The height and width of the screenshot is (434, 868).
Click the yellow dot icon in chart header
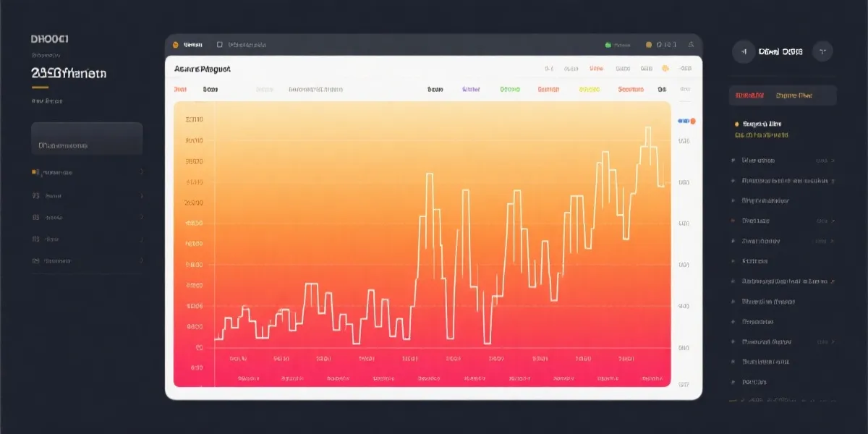(x=665, y=69)
